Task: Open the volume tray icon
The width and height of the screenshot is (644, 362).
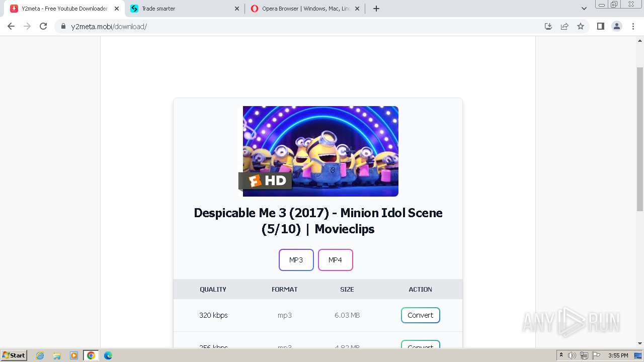Action: (x=572, y=355)
